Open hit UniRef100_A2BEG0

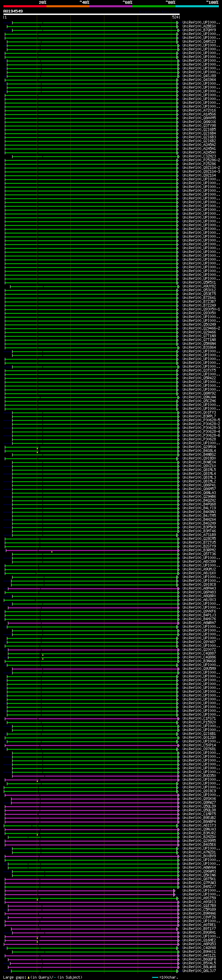pos(199,27)
